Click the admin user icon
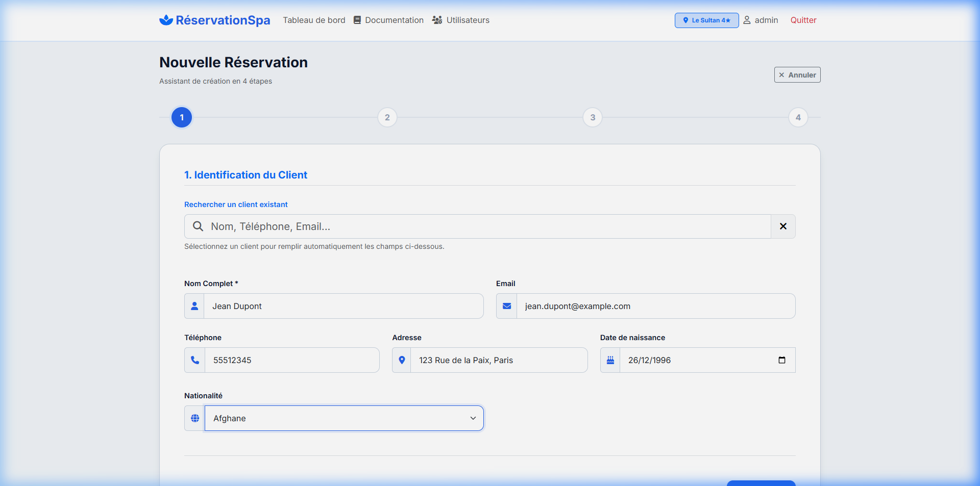 (x=747, y=20)
